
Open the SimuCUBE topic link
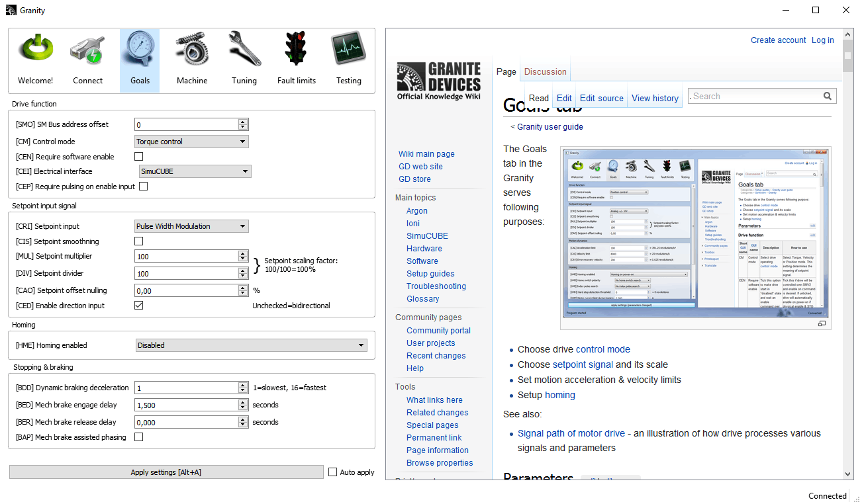[x=427, y=236]
